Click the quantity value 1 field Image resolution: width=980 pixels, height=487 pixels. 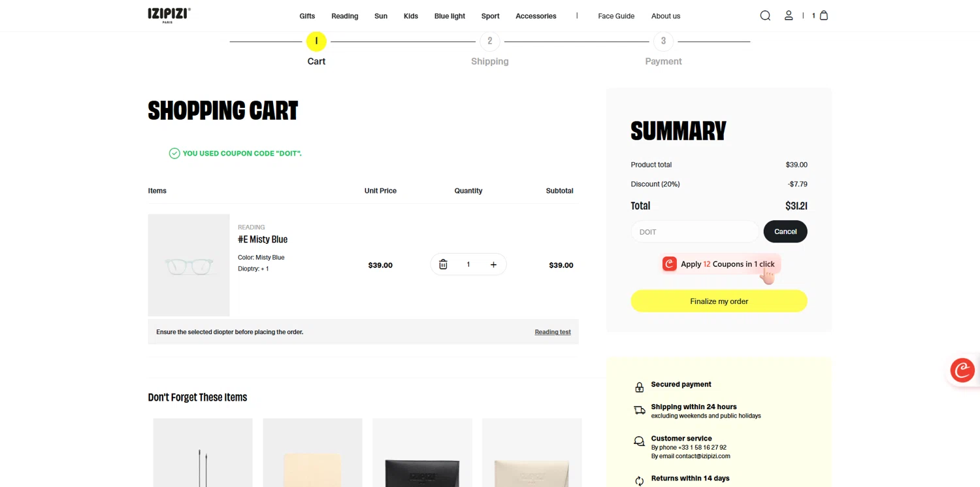tap(468, 264)
